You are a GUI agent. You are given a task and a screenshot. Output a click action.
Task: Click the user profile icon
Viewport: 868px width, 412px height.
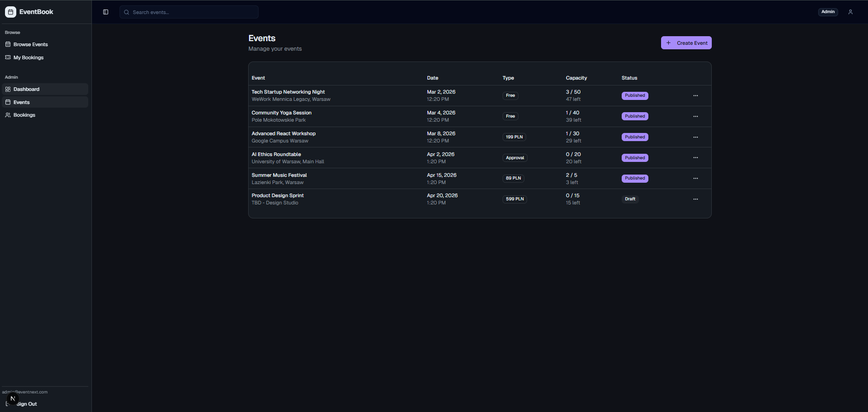point(850,12)
